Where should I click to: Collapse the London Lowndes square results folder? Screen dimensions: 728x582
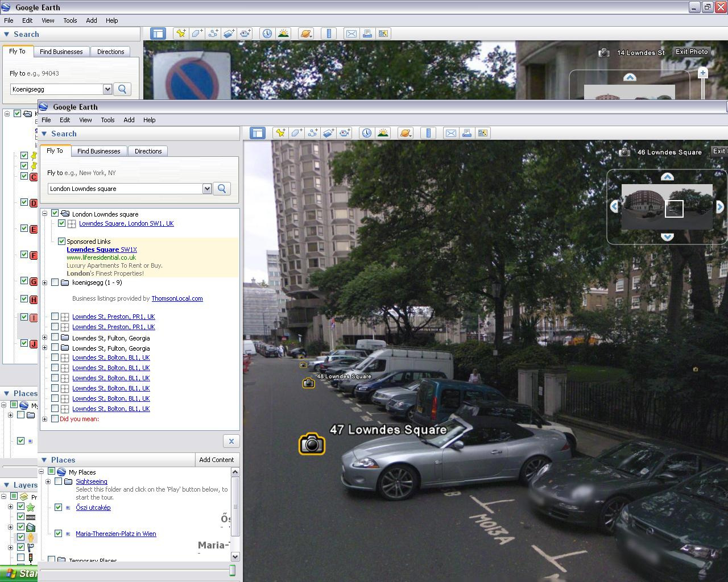[44, 214]
